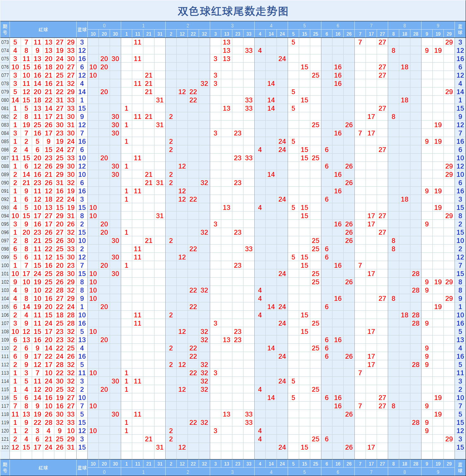This screenshot has width=466, height=476.
Task: Click 10 under the 10 tail column in row 120
Action: tap(93, 431)
